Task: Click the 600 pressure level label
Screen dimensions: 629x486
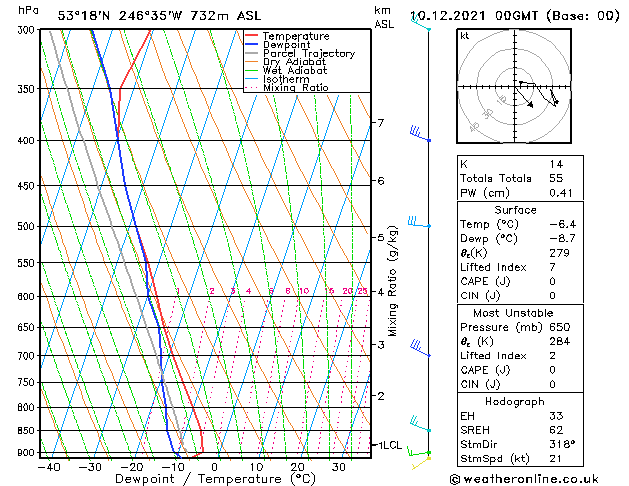Action: pyautogui.click(x=28, y=297)
